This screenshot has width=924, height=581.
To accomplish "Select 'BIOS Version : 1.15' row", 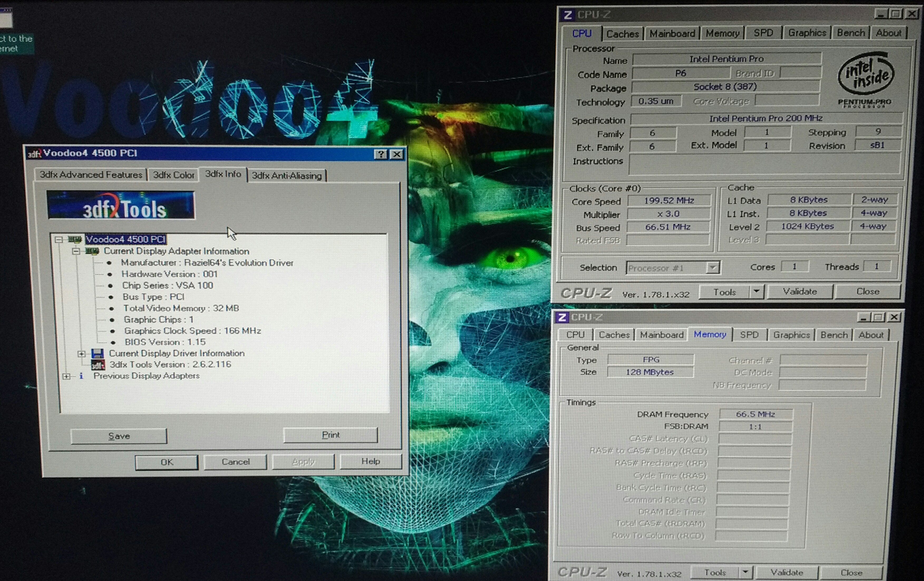I will (x=165, y=342).
